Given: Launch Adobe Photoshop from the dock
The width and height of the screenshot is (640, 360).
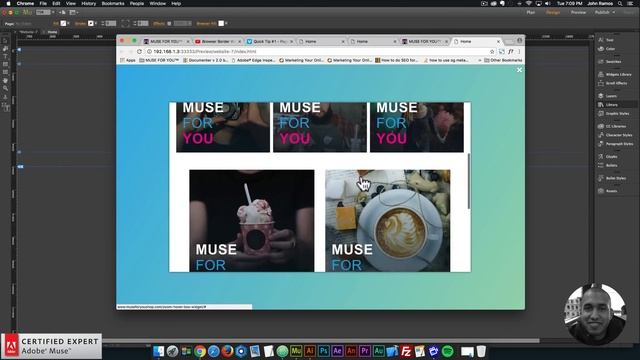Looking at the screenshot, I should pyautogui.click(x=324, y=351).
